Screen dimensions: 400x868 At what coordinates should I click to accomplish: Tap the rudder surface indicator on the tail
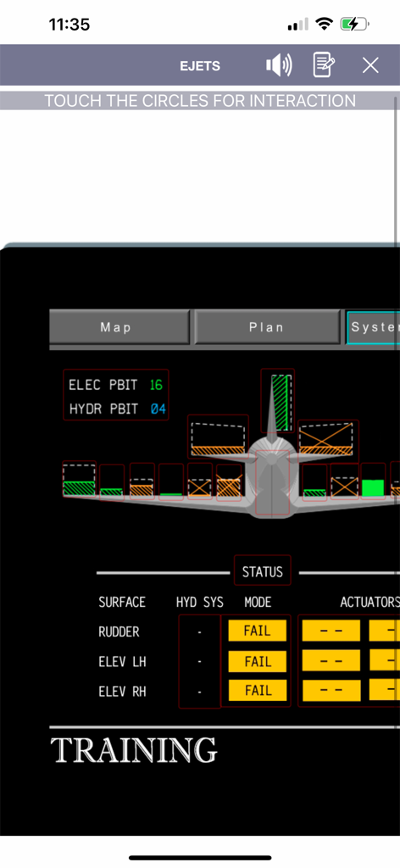point(278,400)
